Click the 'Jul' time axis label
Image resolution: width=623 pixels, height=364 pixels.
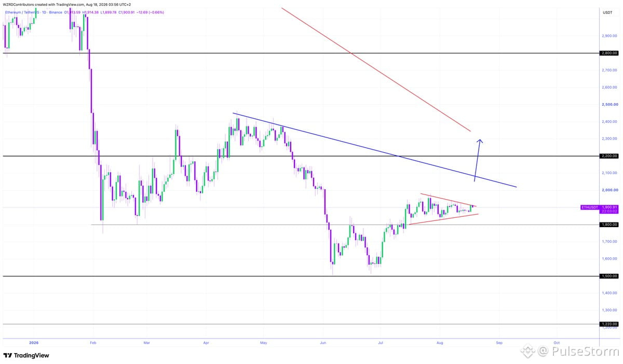pos(381,343)
